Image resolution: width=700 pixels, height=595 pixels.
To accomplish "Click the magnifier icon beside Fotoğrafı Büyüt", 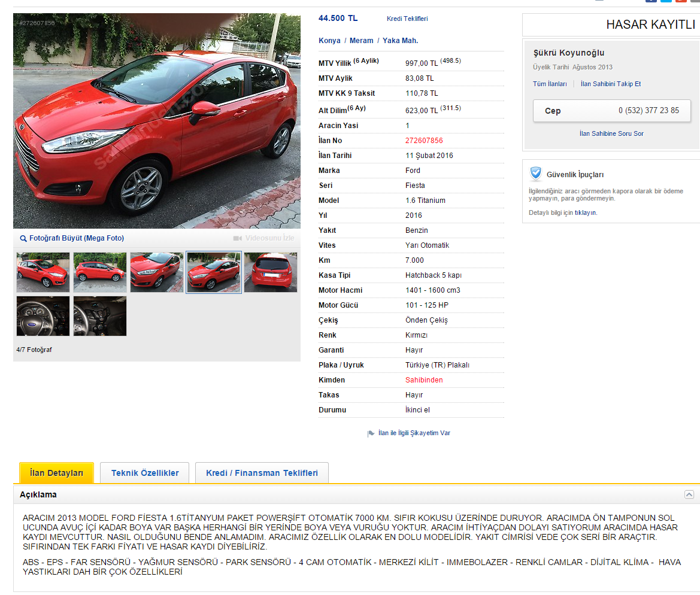I will (23, 238).
